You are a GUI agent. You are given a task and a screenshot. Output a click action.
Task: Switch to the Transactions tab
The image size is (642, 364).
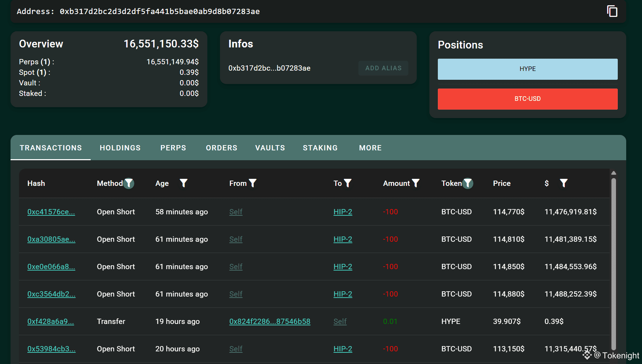[51, 148]
